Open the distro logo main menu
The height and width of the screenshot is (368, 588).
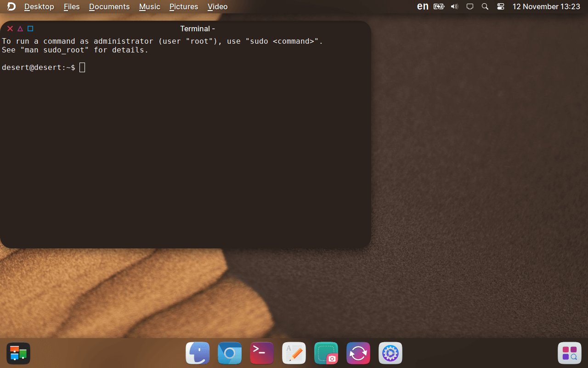[x=11, y=6]
